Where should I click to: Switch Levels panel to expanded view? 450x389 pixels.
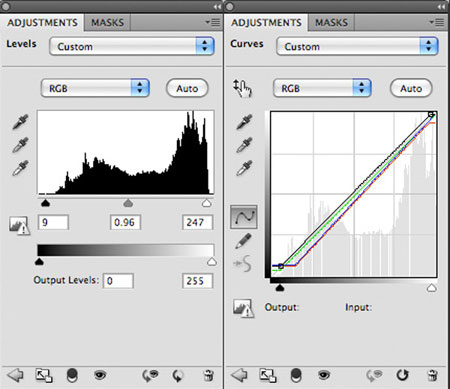click(44, 375)
